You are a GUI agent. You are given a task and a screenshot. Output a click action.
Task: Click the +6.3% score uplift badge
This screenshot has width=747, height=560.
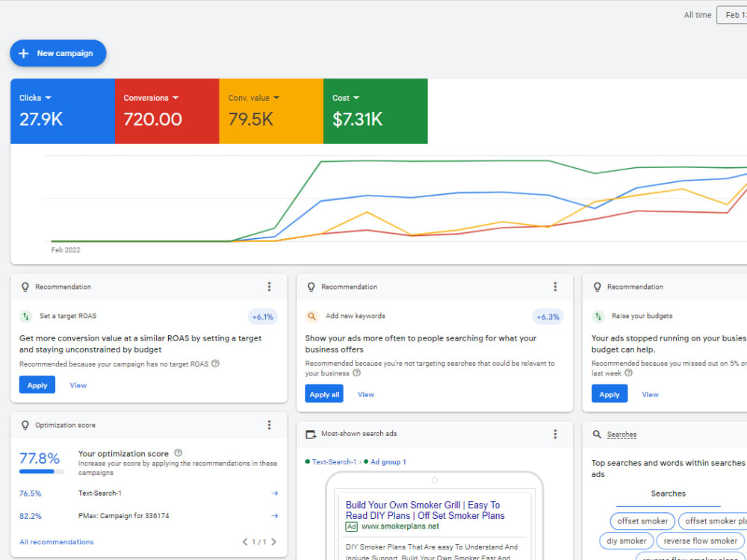548,317
